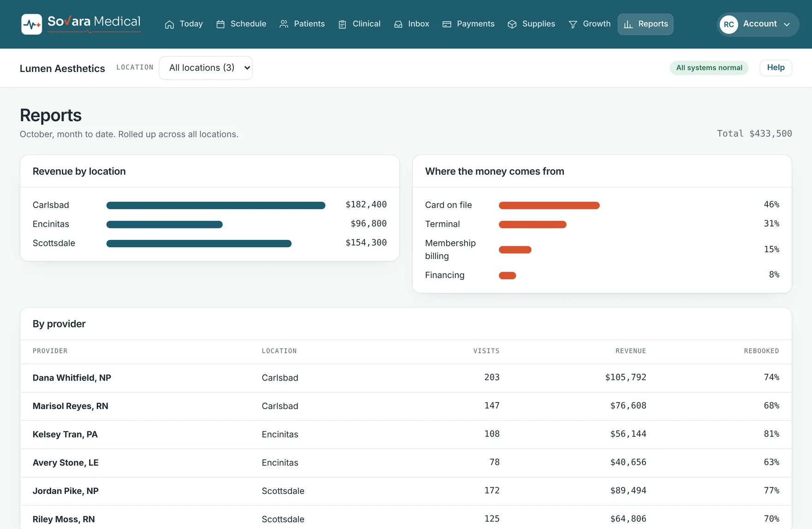812x529 pixels.
Task: Click the funnel icon beside Growth
Action: (x=573, y=24)
